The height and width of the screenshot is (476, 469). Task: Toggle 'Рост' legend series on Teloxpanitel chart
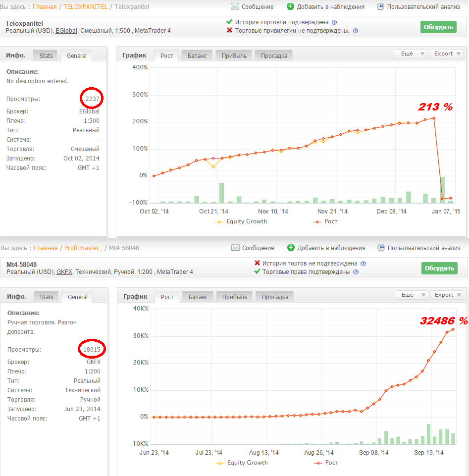click(325, 221)
